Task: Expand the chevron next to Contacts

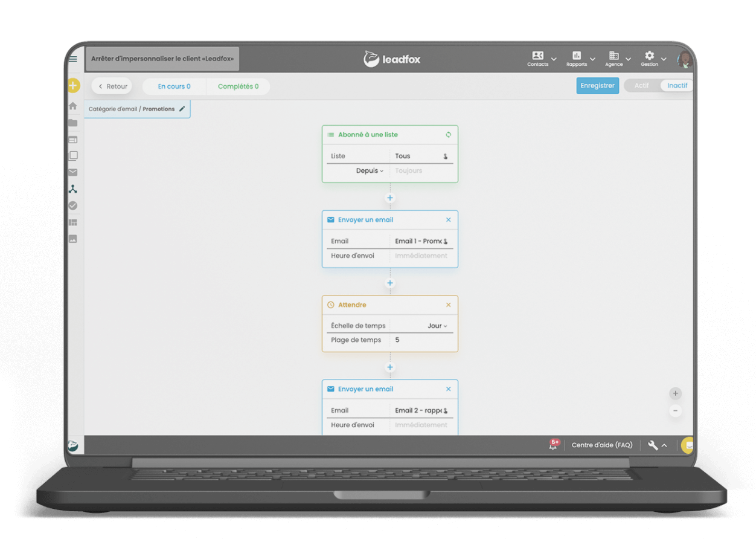Action: tap(554, 59)
